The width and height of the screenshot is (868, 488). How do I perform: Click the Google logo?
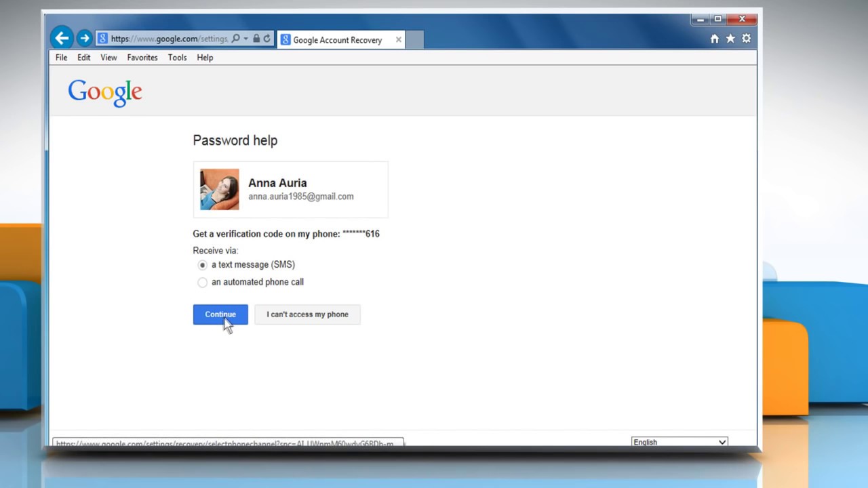105,93
